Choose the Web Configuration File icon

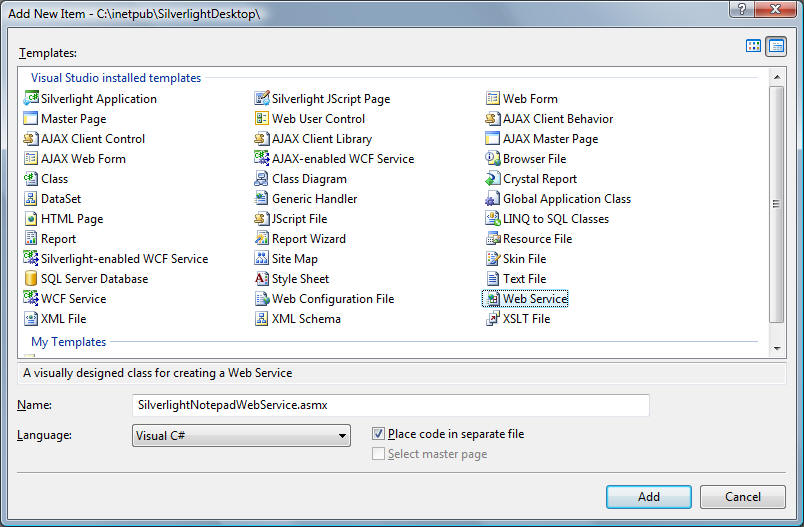(x=262, y=298)
